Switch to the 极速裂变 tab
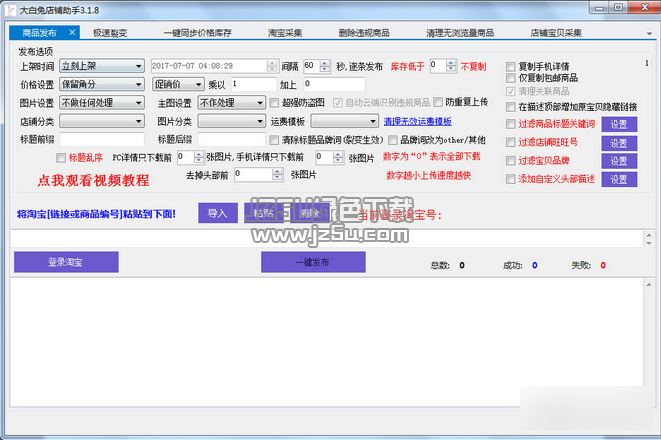The height and width of the screenshot is (440, 661). click(x=110, y=33)
